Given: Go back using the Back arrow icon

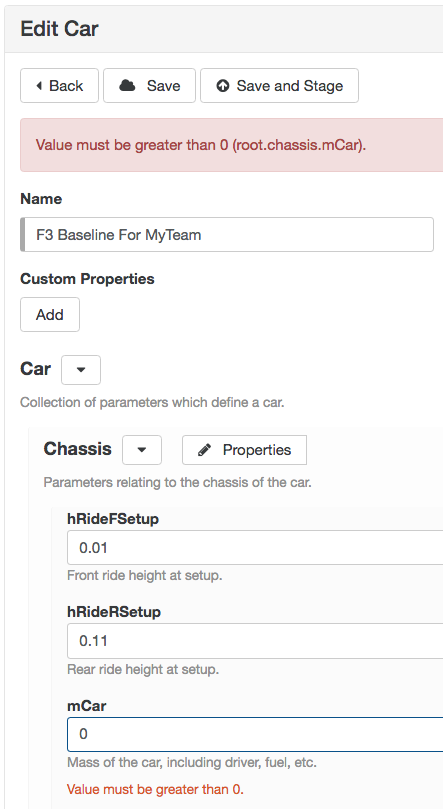Looking at the screenshot, I should 39,86.
